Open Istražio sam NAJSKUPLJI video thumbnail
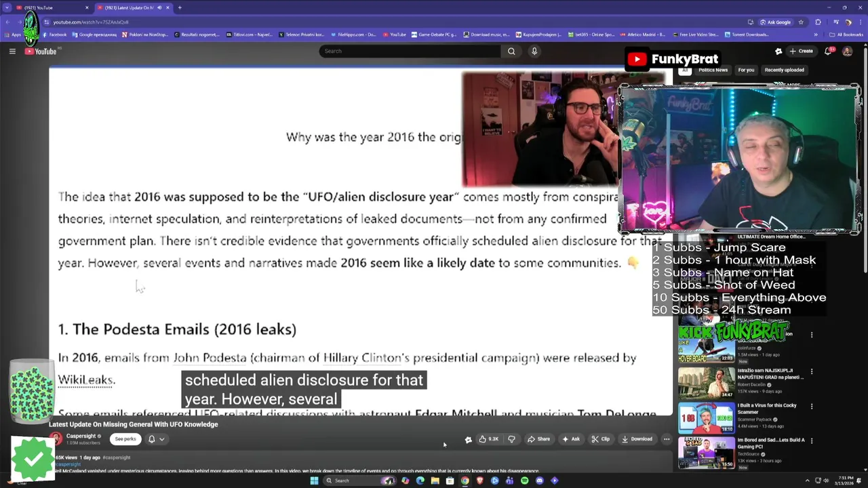The image size is (868, 488). coord(707,383)
